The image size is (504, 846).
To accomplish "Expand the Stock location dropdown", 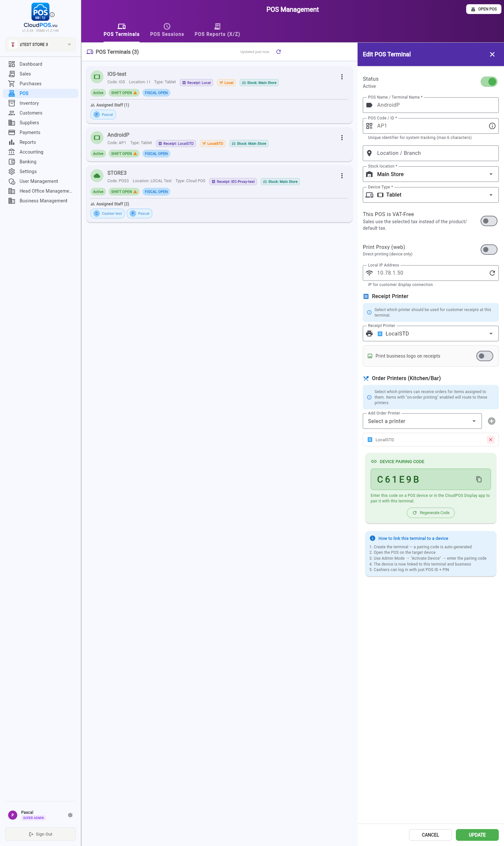I will click(430, 174).
